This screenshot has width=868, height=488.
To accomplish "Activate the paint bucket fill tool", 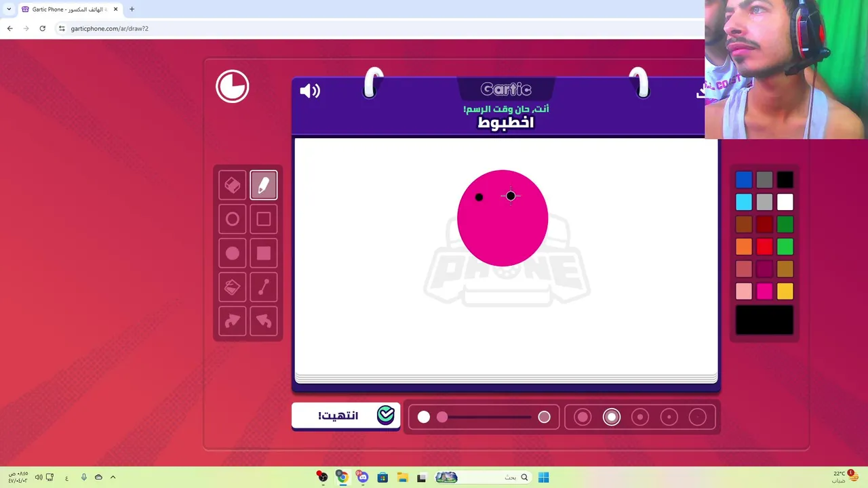I will click(233, 287).
